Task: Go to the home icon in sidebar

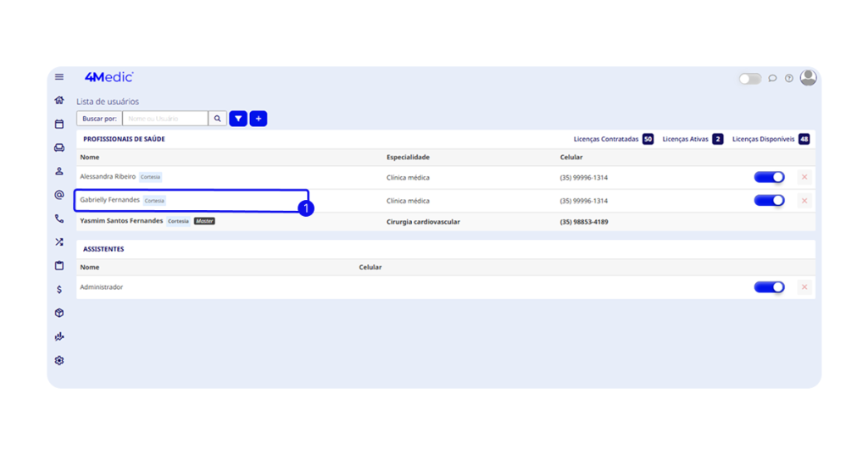Action: (x=59, y=100)
